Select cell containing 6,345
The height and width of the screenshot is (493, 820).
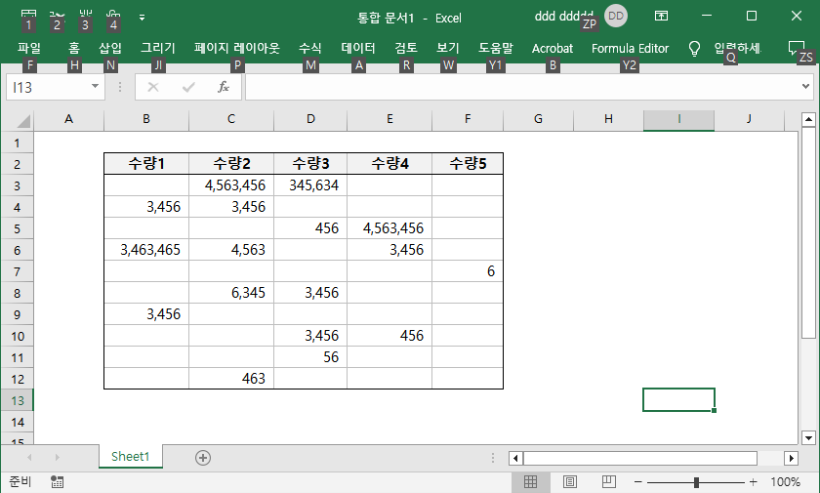[231, 293]
